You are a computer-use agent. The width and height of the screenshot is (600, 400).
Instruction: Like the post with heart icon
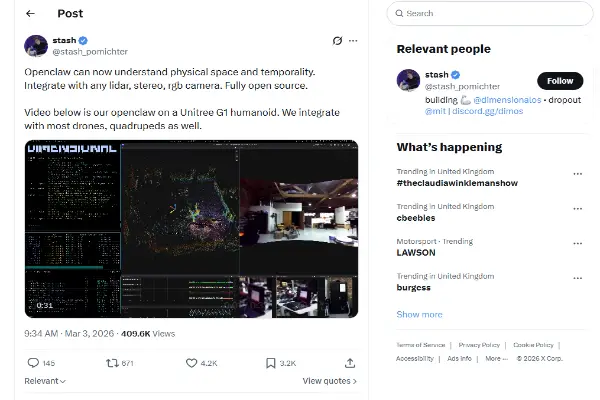(x=192, y=363)
